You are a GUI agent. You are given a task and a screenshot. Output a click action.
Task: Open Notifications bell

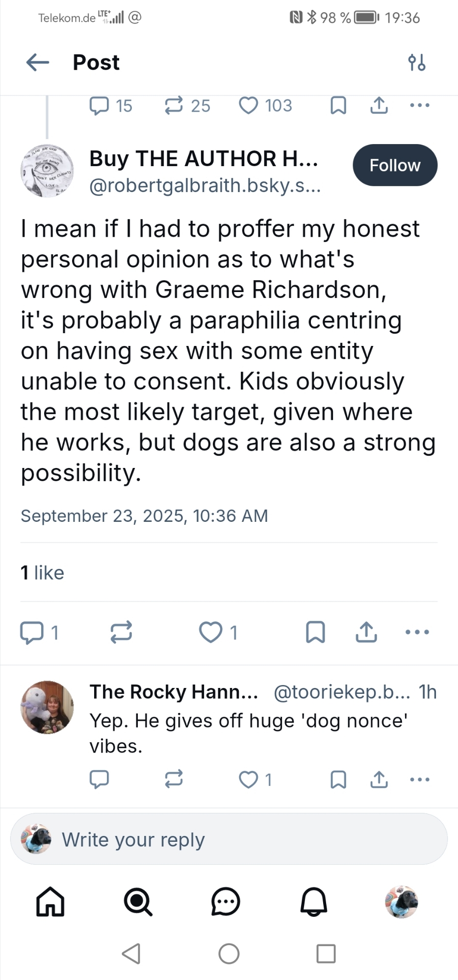313,902
